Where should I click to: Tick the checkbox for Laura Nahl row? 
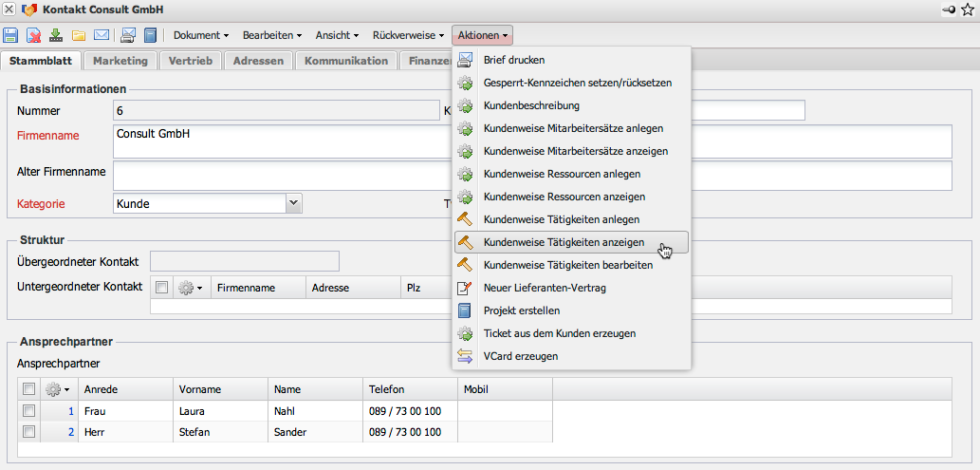coord(29,410)
